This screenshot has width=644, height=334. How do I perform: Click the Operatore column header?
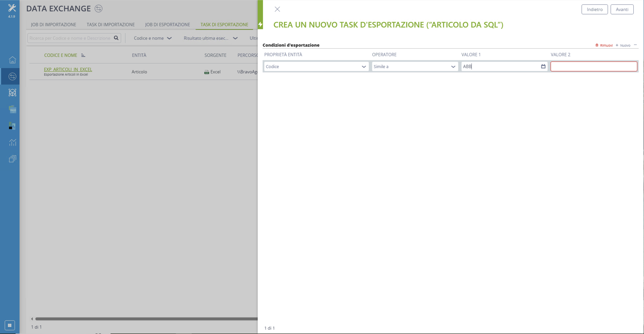point(384,55)
